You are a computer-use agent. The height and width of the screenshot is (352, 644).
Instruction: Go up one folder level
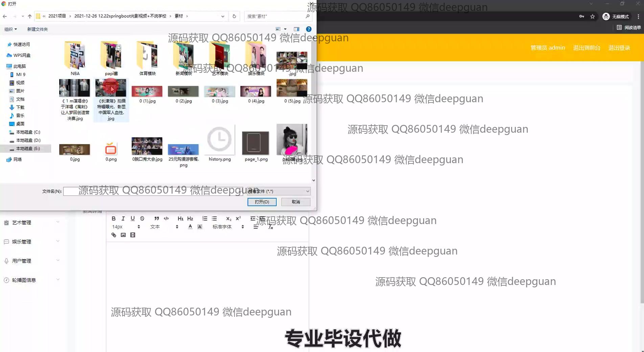(30, 16)
